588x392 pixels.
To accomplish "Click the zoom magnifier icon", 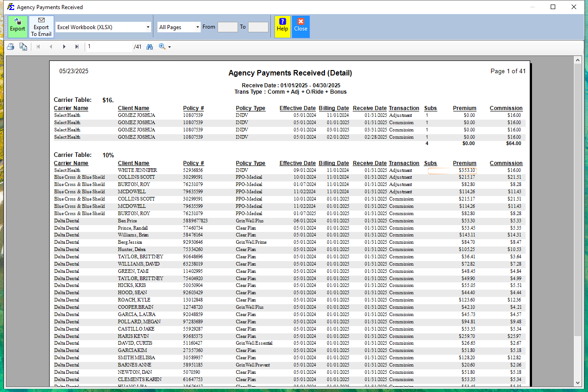I will 162,47.
